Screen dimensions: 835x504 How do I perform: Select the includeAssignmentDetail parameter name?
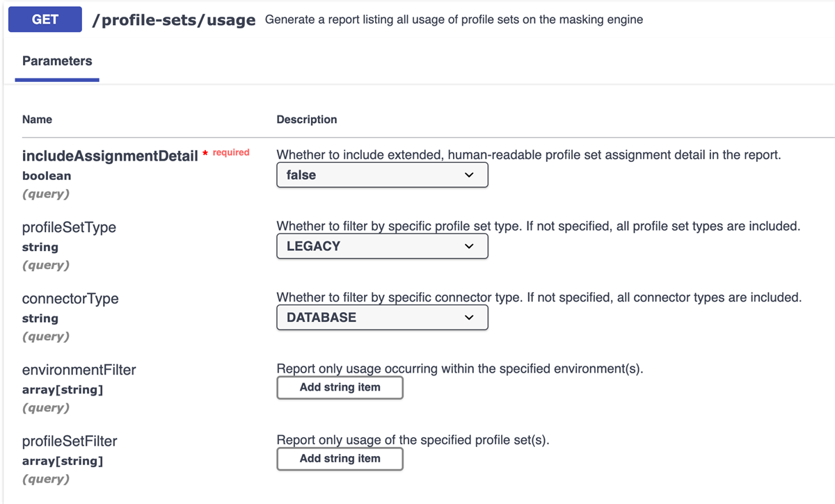point(110,156)
